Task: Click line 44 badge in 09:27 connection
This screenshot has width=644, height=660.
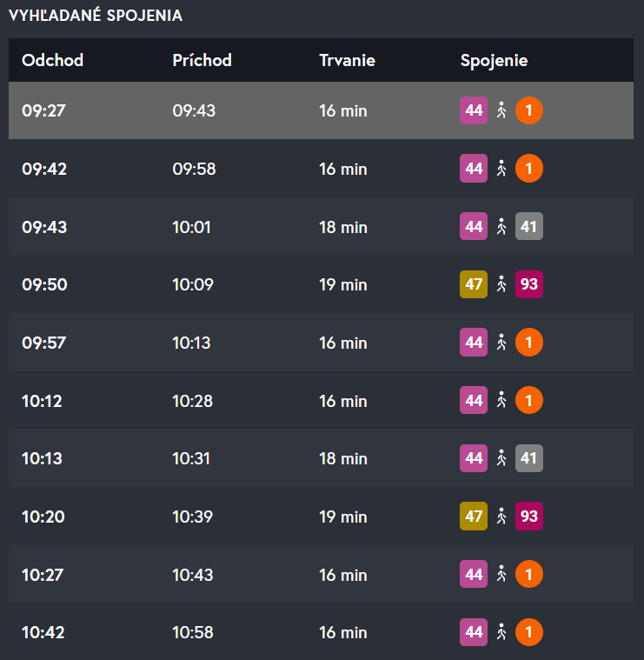Action: (474, 110)
